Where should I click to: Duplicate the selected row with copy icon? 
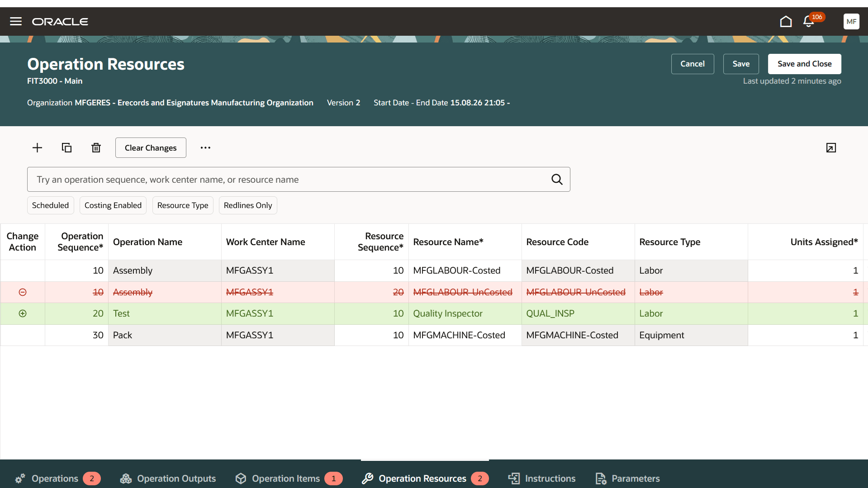click(66, 148)
